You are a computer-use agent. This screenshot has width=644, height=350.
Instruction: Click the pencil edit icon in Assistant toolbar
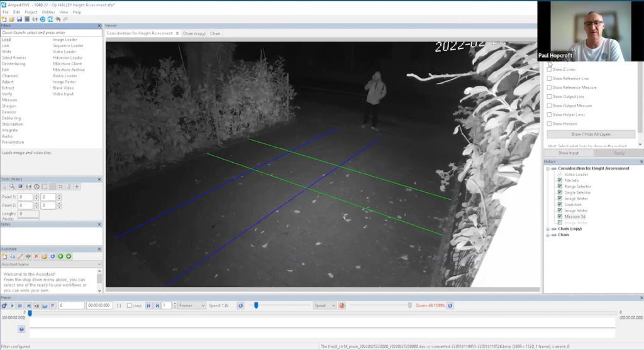point(20,256)
